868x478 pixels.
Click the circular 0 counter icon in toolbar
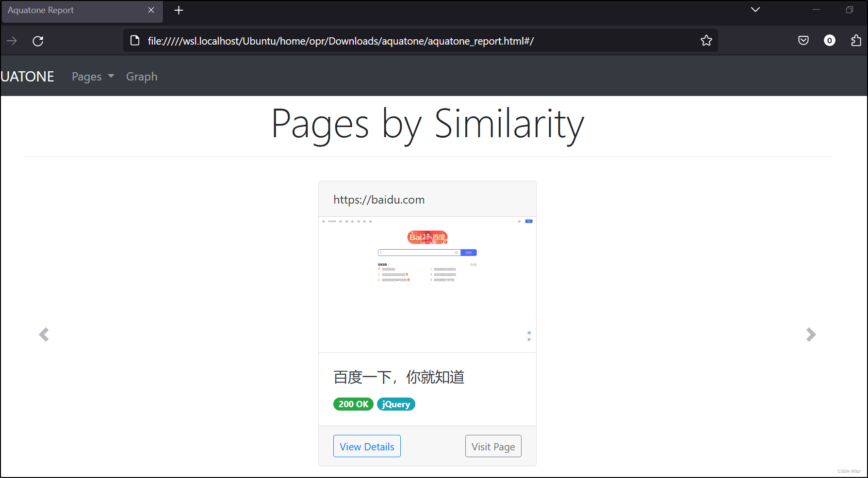[830, 41]
